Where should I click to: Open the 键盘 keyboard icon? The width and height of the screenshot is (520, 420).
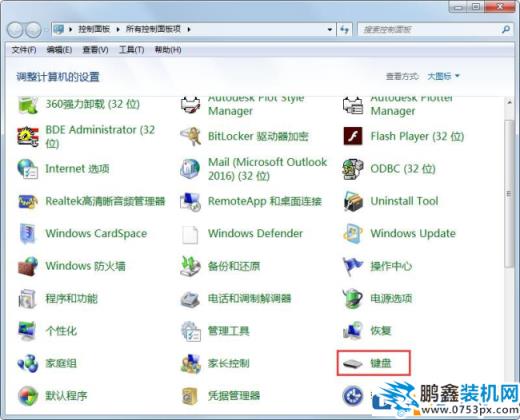(x=353, y=363)
